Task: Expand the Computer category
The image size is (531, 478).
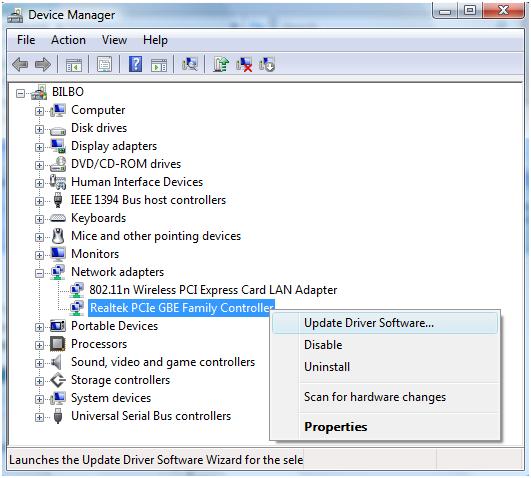Action: [x=39, y=111]
